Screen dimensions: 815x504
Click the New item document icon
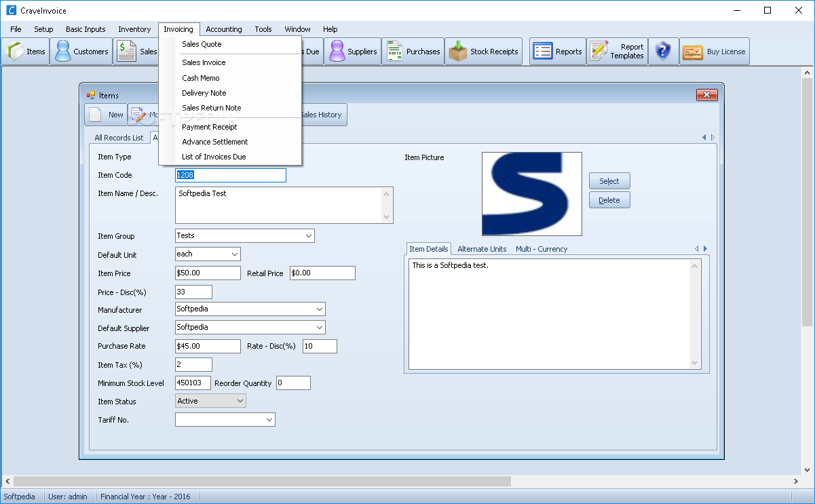(96, 115)
